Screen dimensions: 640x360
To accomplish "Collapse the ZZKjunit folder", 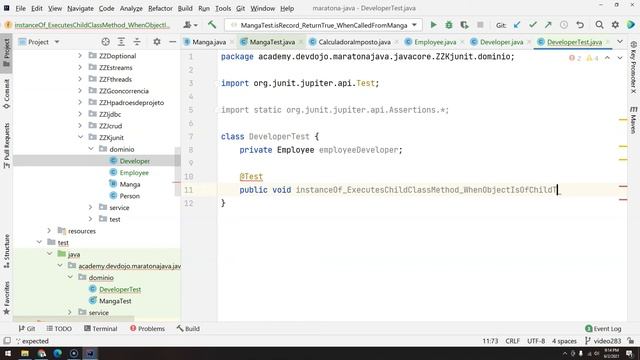I will click(x=80, y=137).
